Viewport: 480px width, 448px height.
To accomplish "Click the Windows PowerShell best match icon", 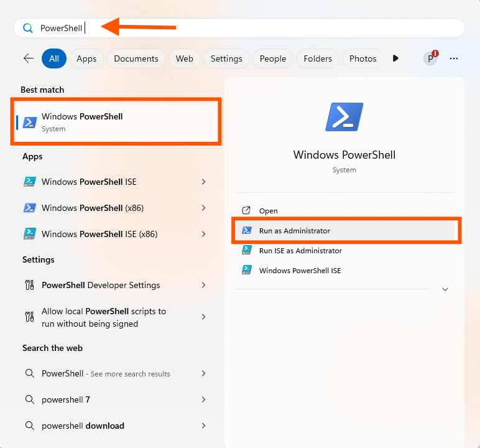I will pos(30,122).
